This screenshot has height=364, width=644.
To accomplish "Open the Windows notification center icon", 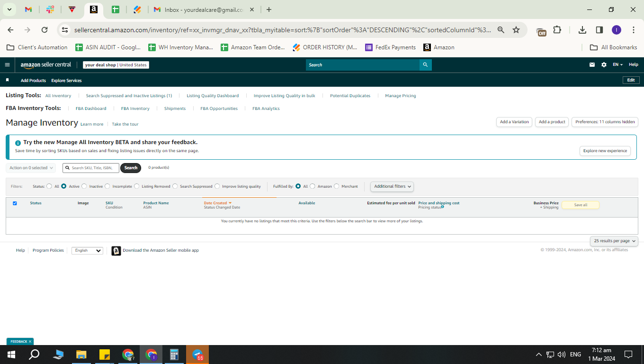I will click(628, 355).
